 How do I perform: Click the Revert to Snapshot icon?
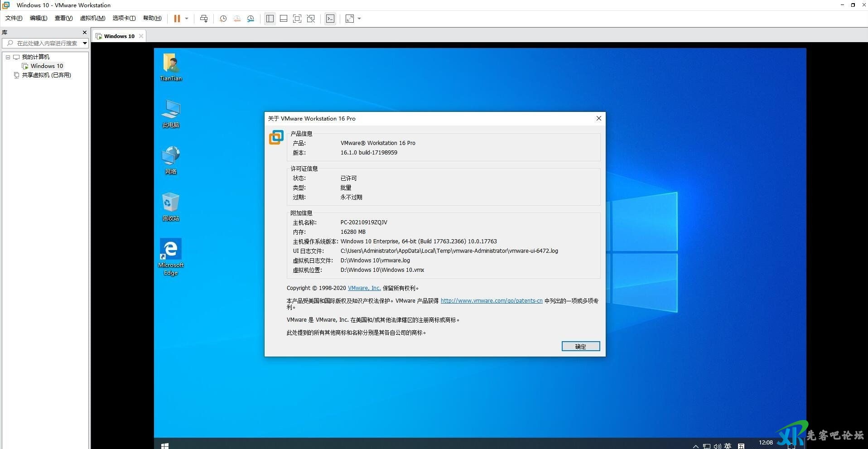click(x=237, y=19)
